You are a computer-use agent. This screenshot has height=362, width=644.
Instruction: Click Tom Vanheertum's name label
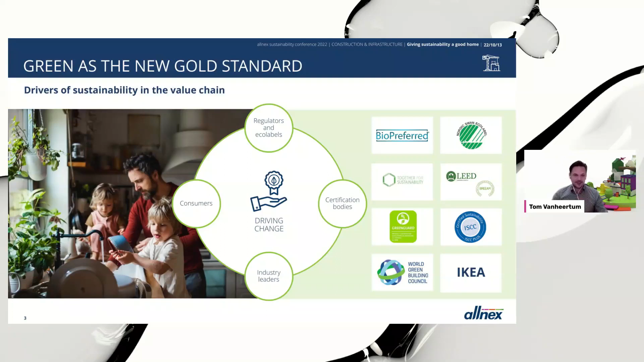click(555, 206)
